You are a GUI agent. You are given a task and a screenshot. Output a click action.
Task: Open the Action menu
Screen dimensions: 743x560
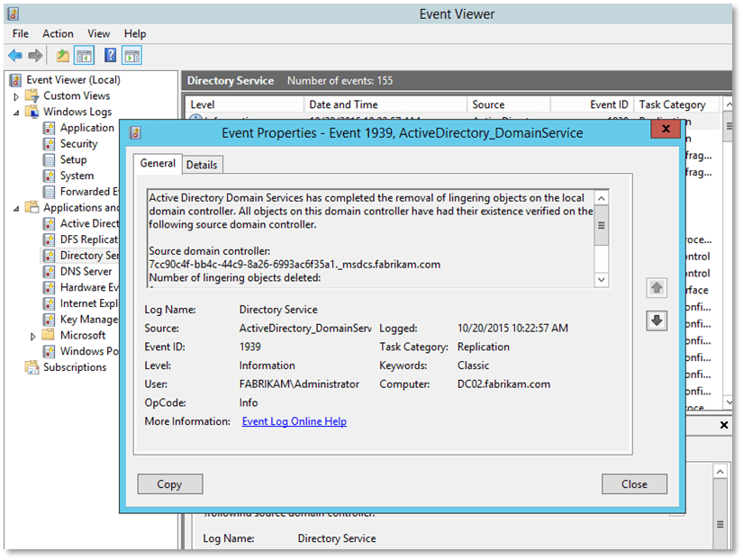pos(58,33)
